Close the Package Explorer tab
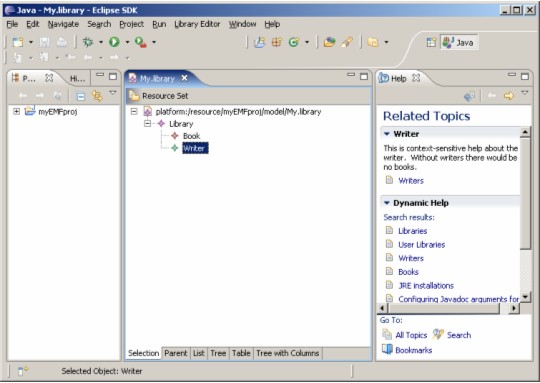 point(49,78)
